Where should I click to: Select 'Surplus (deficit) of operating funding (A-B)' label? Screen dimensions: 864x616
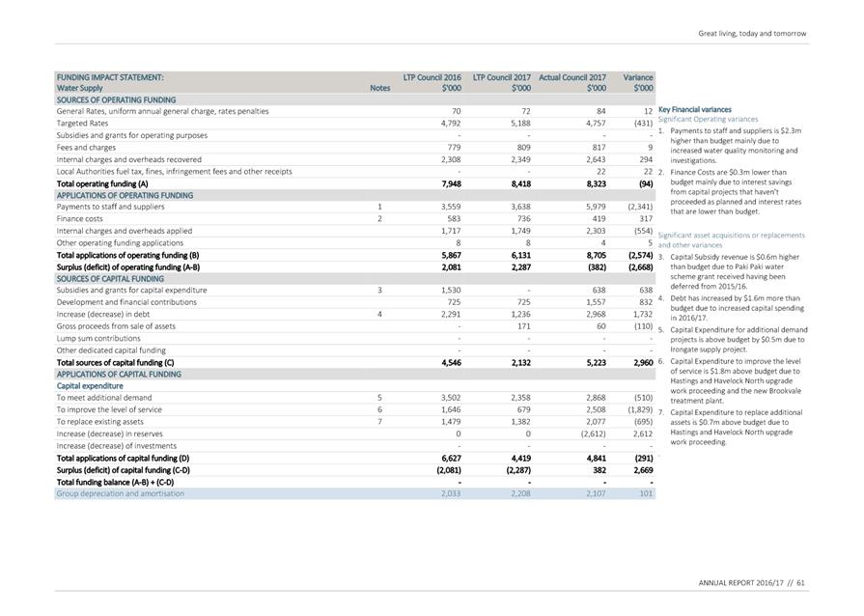tap(128, 267)
